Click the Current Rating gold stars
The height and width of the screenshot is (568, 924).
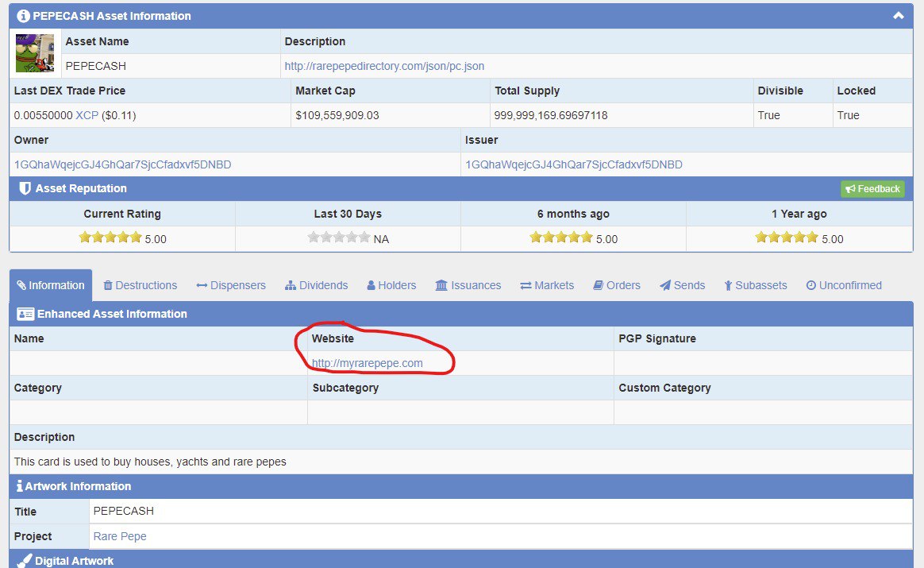(110, 237)
